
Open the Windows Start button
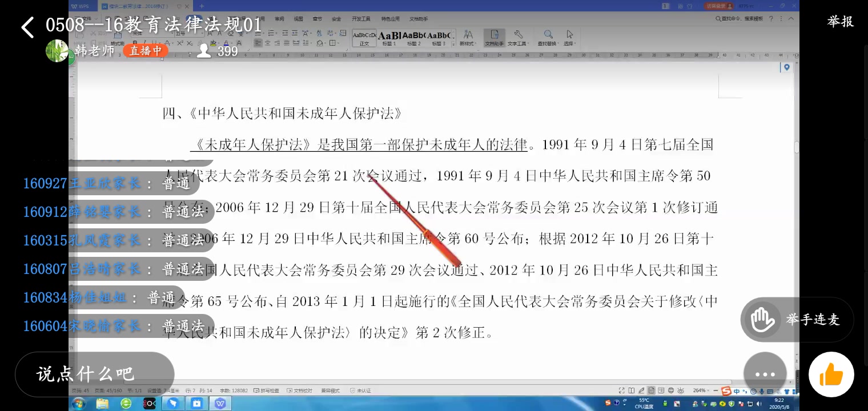pyautogui.click(x=79, y=404)
